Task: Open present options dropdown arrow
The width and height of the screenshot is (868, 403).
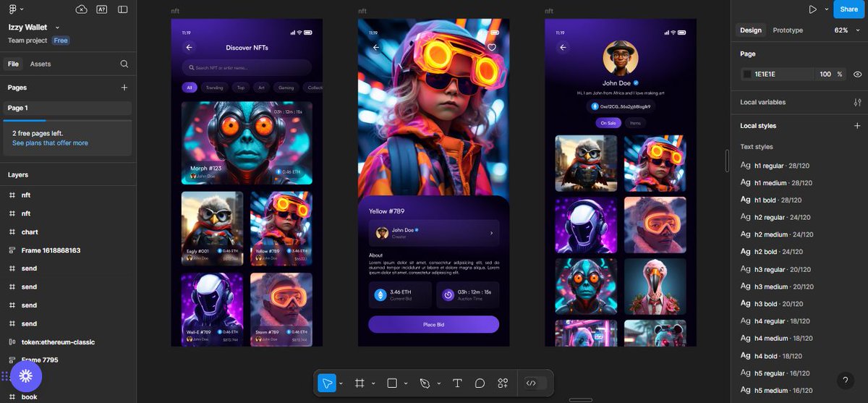Action: [x=826, y=9]
